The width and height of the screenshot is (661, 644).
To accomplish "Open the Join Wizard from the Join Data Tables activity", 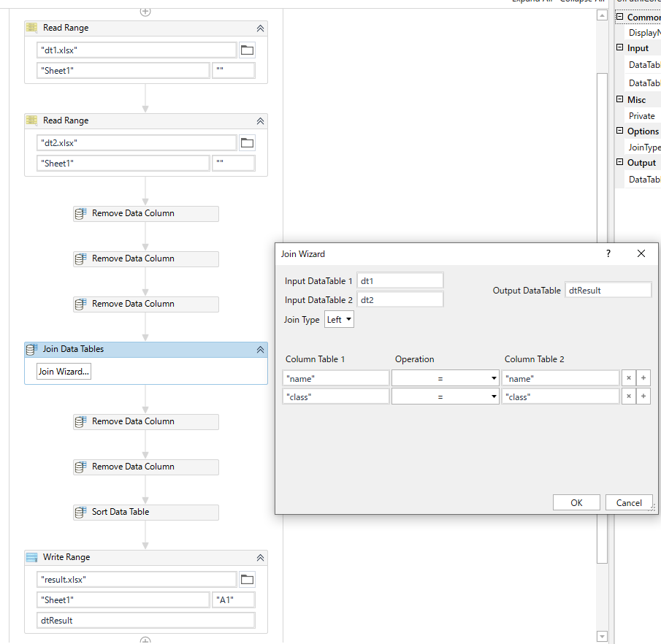I will [x=63, y=371].
